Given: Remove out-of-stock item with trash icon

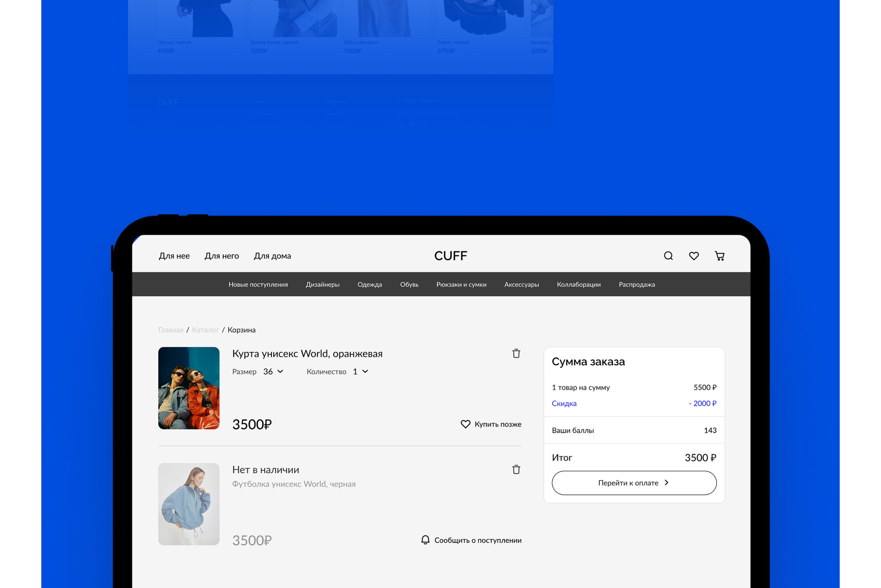Looking at the screenshot, I should click(516, 470).
